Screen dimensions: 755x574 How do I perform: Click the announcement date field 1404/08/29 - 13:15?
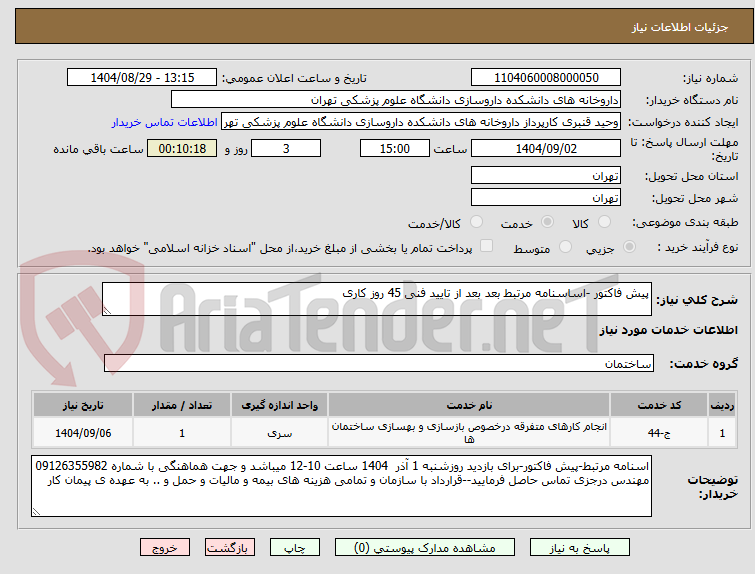click(x=142, y=78)
